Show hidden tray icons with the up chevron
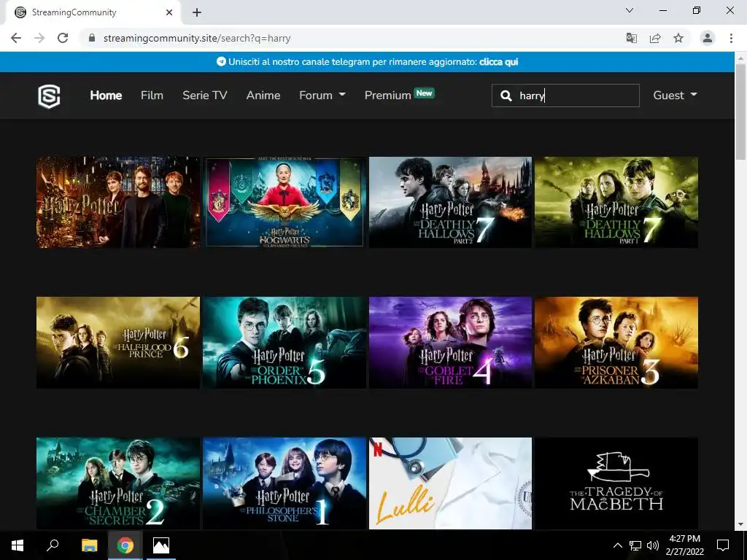This screenshot has width=747, height=560. coord(617,545)
